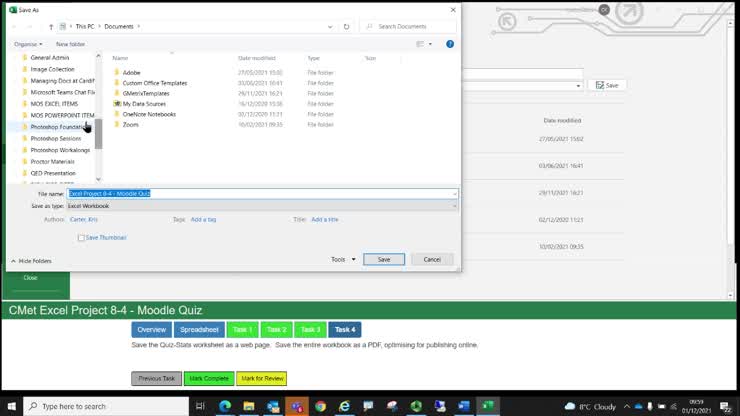Click This PC in the address path

pyautogui.click(x=85, y=26)
